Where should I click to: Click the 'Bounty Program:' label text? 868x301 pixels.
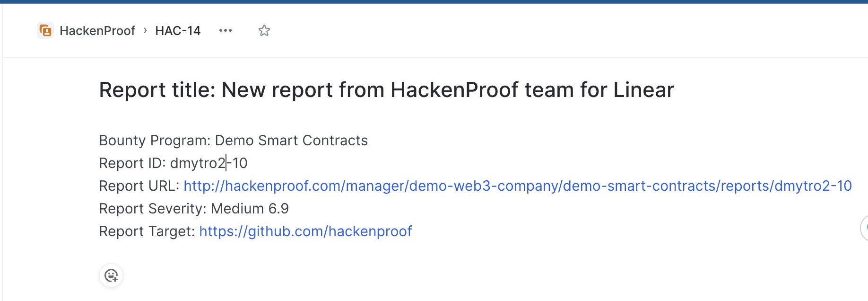point(155,141)
